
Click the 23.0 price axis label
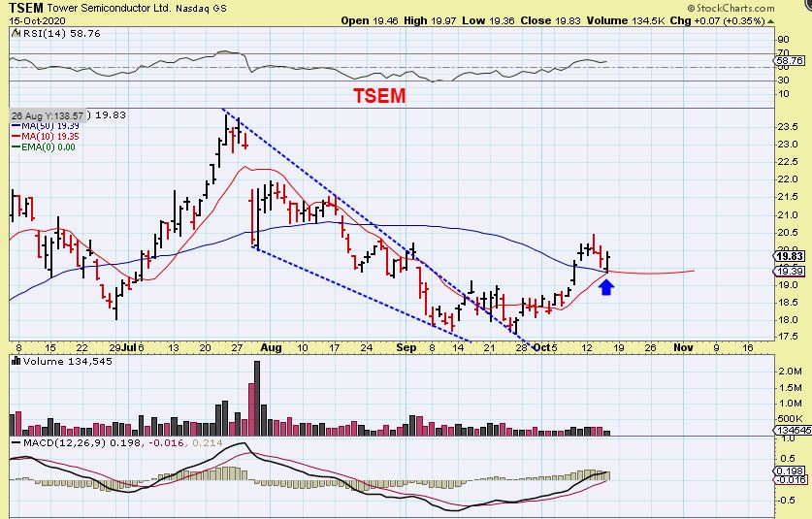click(787, 144)
